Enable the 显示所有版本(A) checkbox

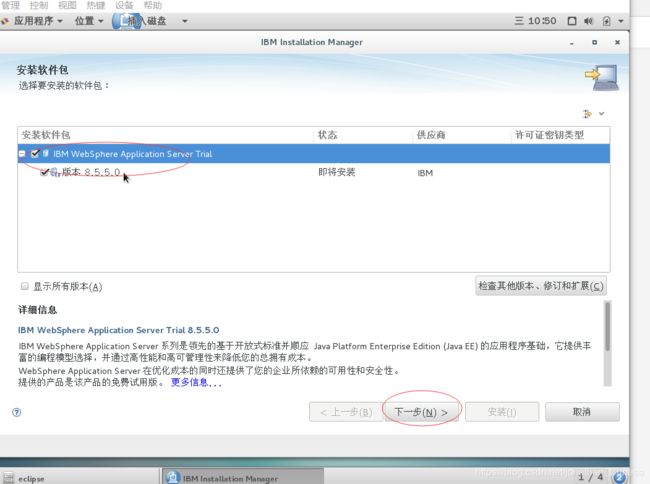pos(24,286)
